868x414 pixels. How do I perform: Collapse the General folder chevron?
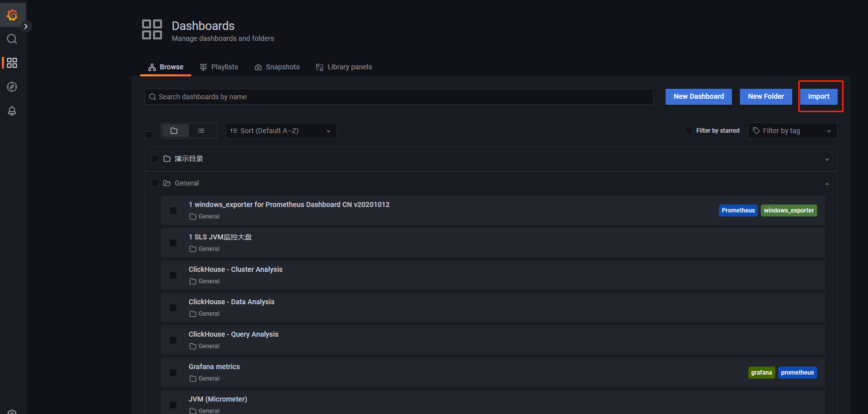[x=827, y=184]
